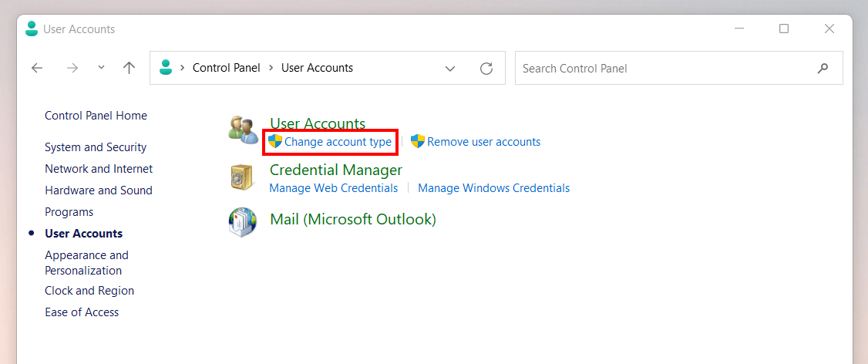Click the up arrow to parent folder
The height and width of the screenshot is (364, 868).
(129, 68)
